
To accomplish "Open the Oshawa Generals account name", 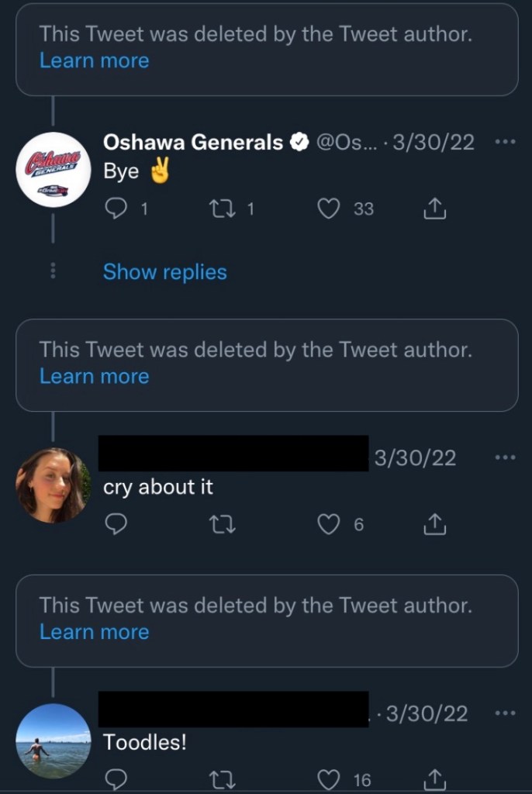I will click(x=193, y=142).
